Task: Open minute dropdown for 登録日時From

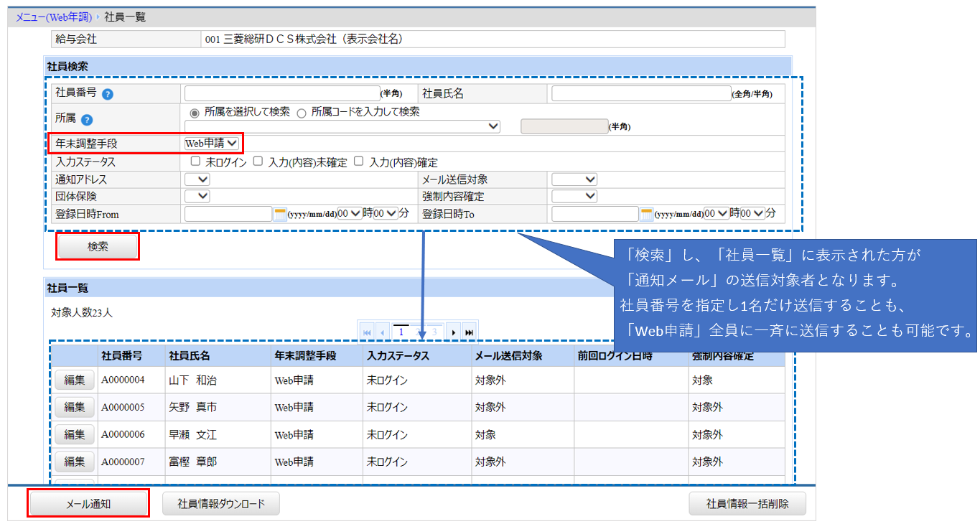Action: coord(385,213)
